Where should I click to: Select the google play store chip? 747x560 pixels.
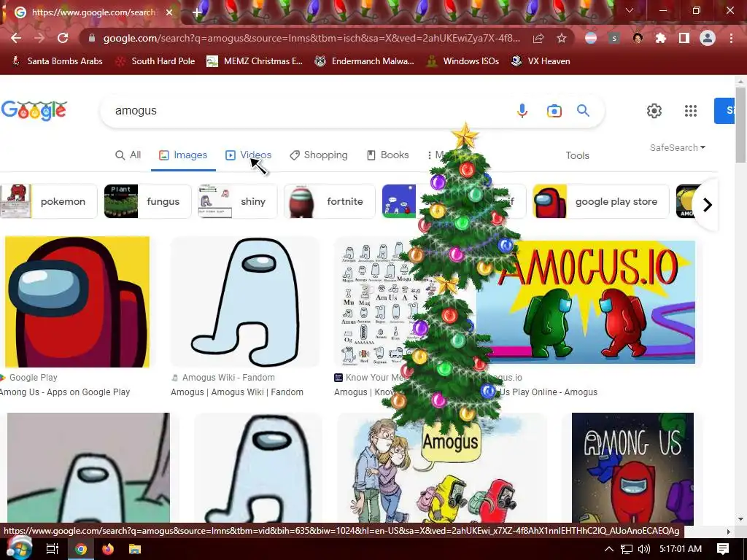pos(601,201)
